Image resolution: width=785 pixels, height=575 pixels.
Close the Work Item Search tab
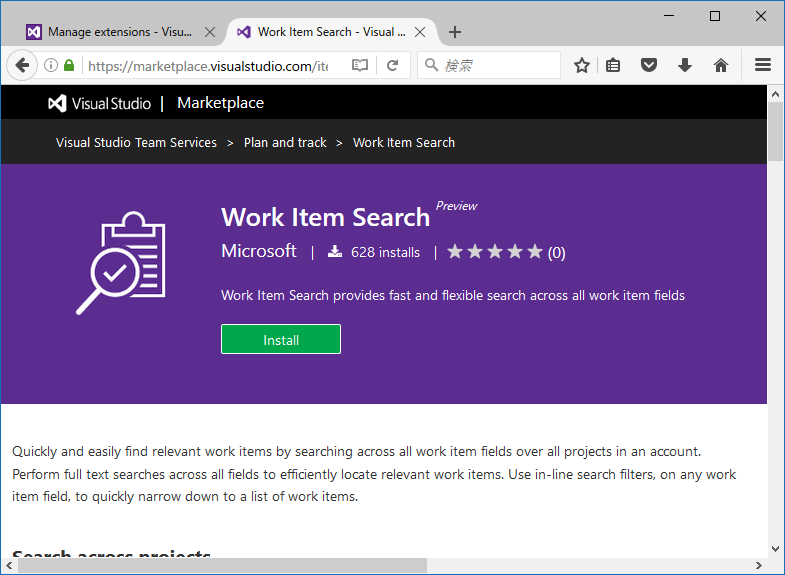[420, 32]
